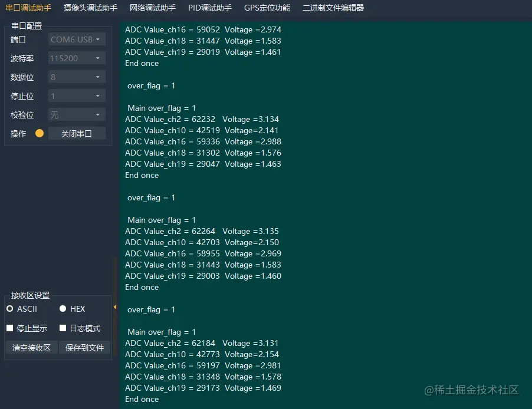Click the line 'ADC Value_ch10 = 42519 Voltage=2.141'
Viewport: 532px width, 409px height.
coord(202,131)
